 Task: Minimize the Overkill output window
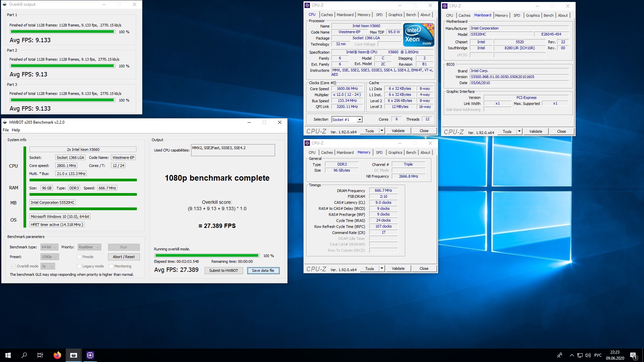[x=104, y=4]
